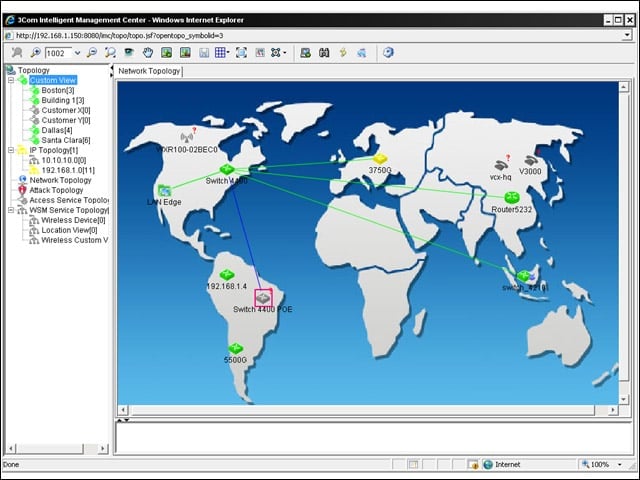Collapse the Custom View tree node
The width and height of the screenshot is (640, 480).
point(11,80)
